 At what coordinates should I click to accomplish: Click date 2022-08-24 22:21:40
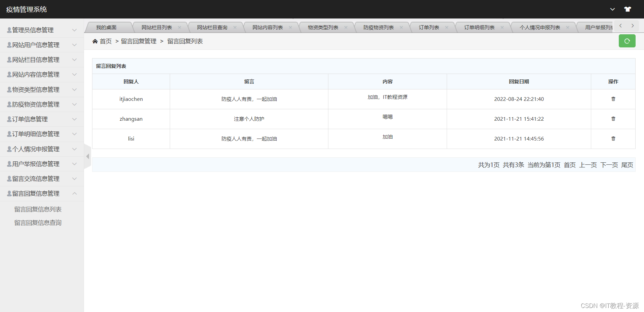[519, 99]
